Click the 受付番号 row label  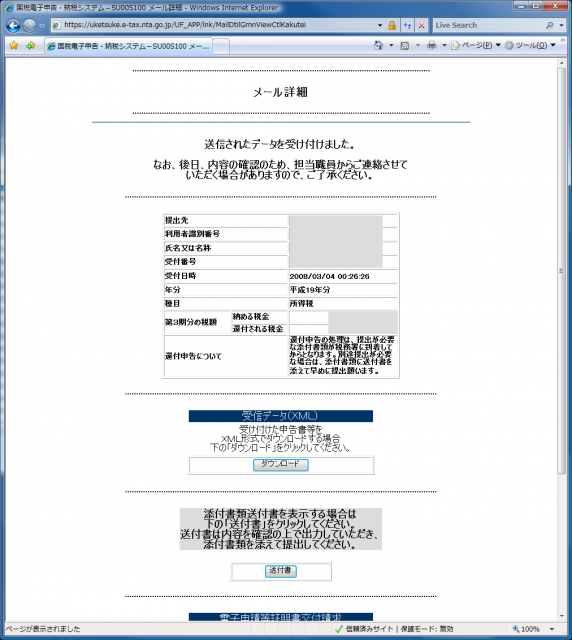tap(180, 262)
